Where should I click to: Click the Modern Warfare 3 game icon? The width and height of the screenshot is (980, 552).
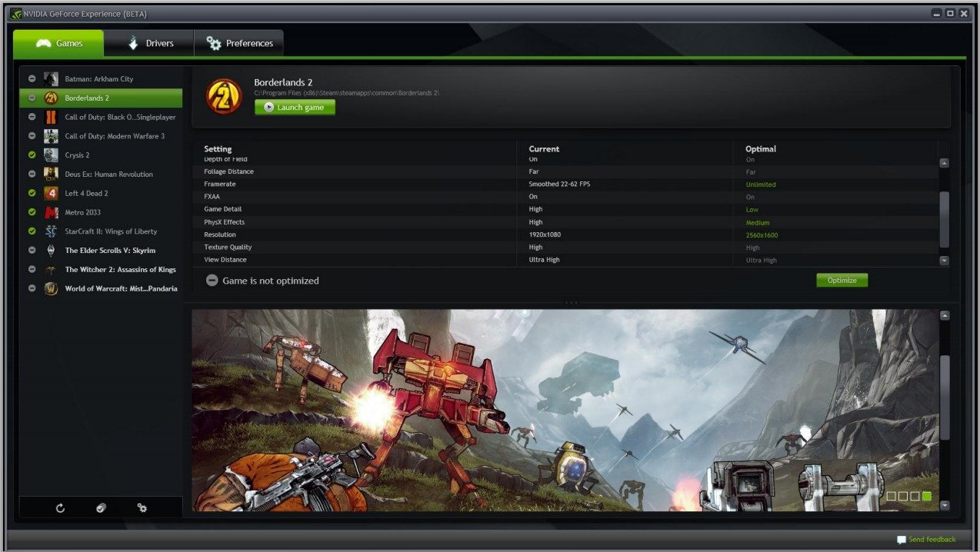tap(51, 136)
